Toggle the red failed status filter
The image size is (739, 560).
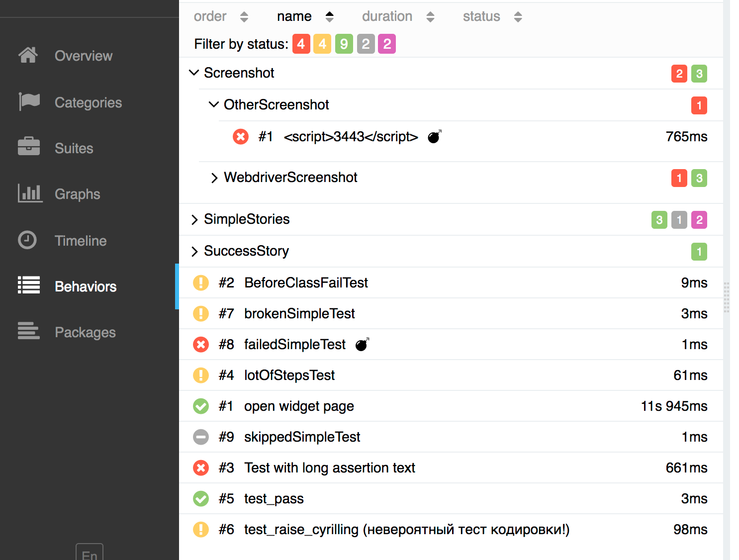[x=301, y=44]
